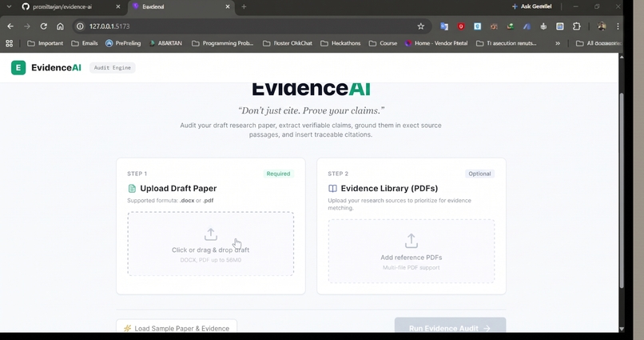Close the active Backend tab

228,6
